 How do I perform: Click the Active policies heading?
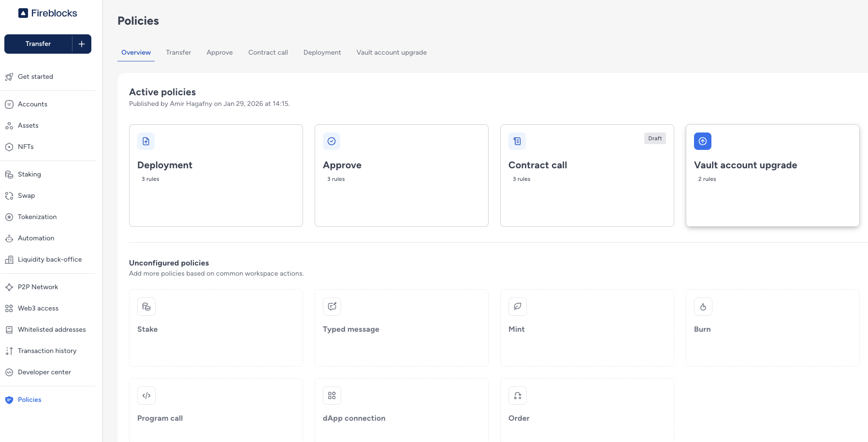[x=162, y=92]
